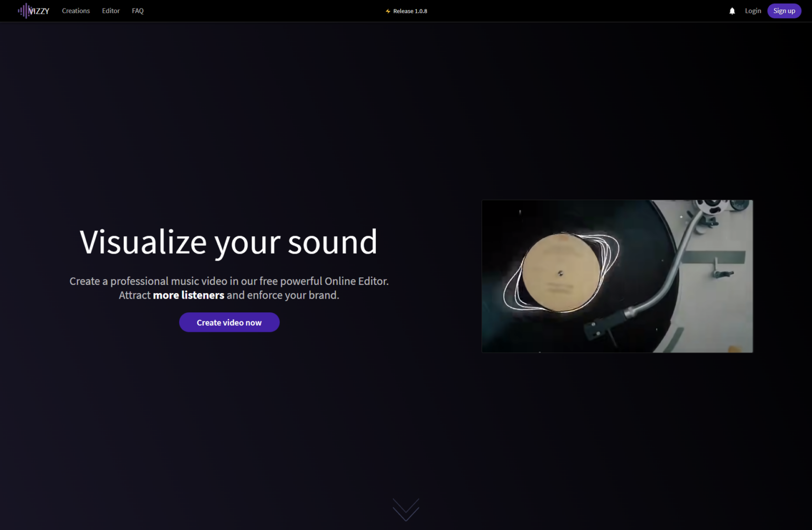Open the FAQ page
The width and height of the screenshot is (812, 530).
pos(137,11)
